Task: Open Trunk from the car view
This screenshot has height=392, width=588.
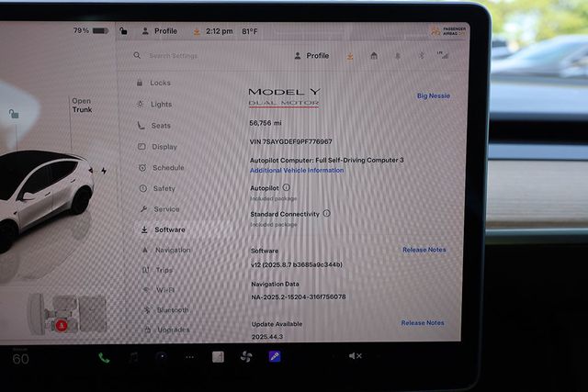Action: coord(82,106)
